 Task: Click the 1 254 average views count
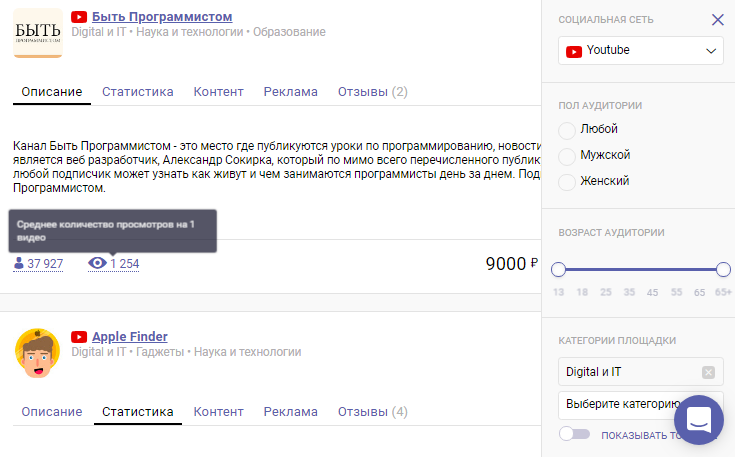(125, 264)
